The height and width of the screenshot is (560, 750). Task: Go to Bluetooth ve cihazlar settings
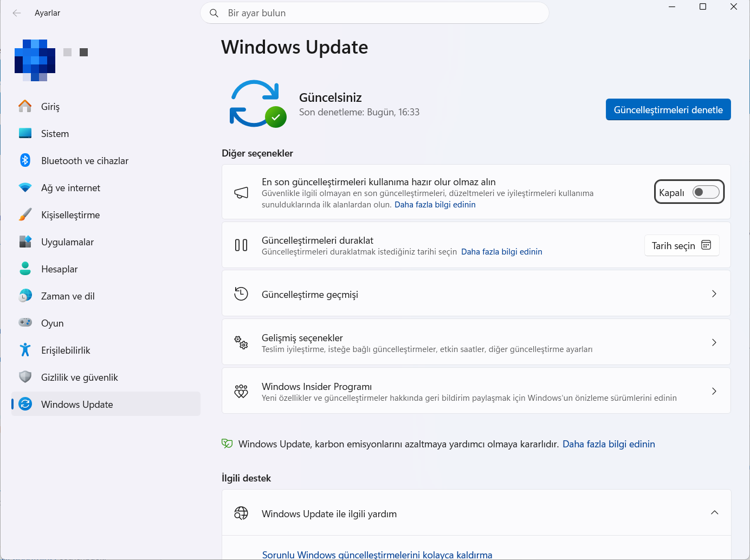pos(106,160)
